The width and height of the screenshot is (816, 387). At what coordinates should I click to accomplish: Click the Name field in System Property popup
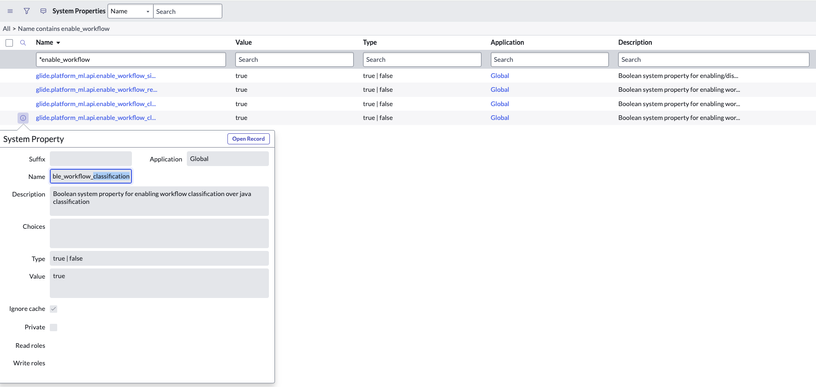[91, 176]
